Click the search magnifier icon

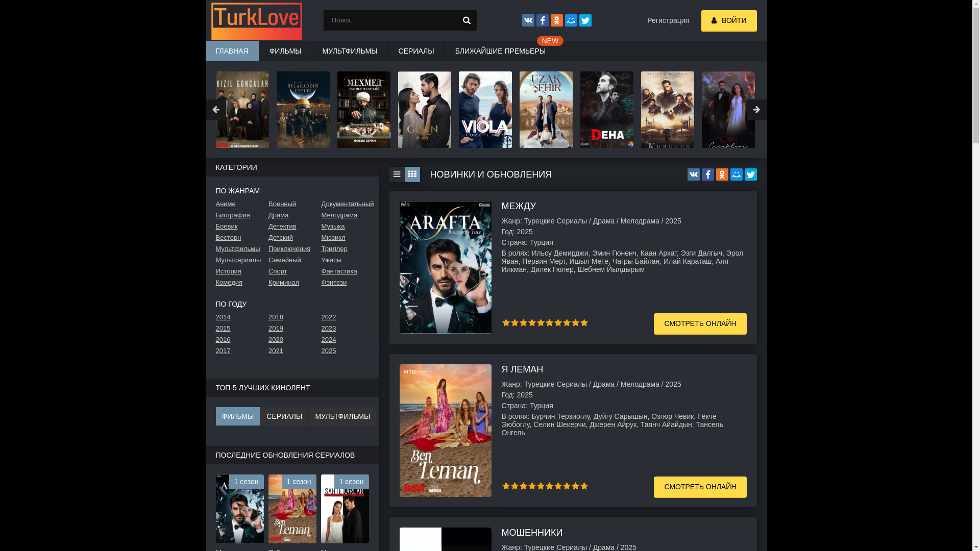[x=467, y=20]
